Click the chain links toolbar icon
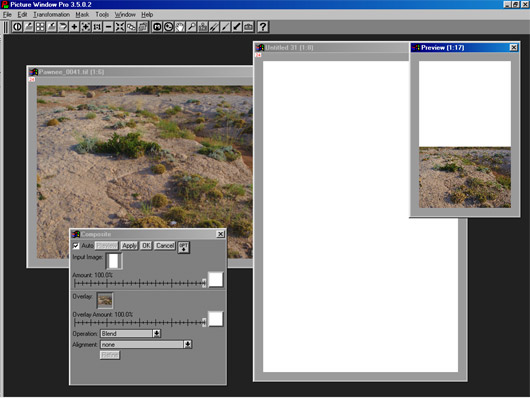 click(131, 27)
